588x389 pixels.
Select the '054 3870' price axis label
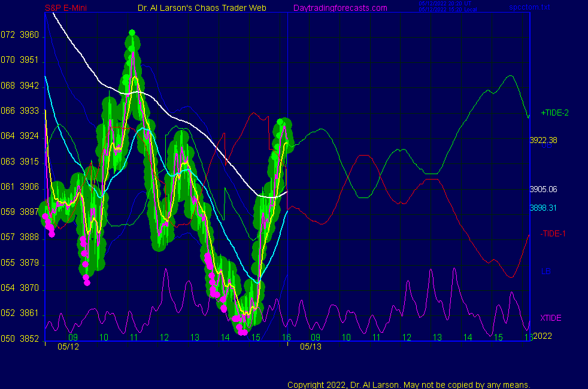[20, 288]
